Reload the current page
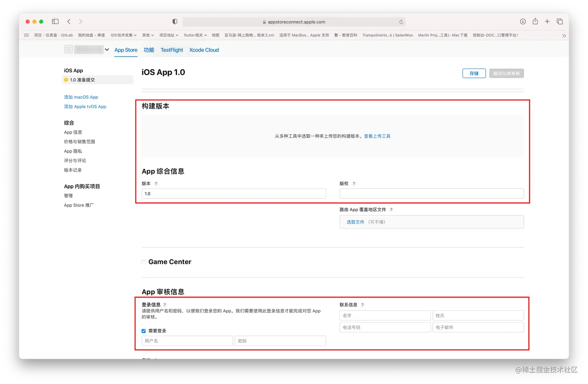The width and height of the screenshot is (588, 384). (401, 22)
